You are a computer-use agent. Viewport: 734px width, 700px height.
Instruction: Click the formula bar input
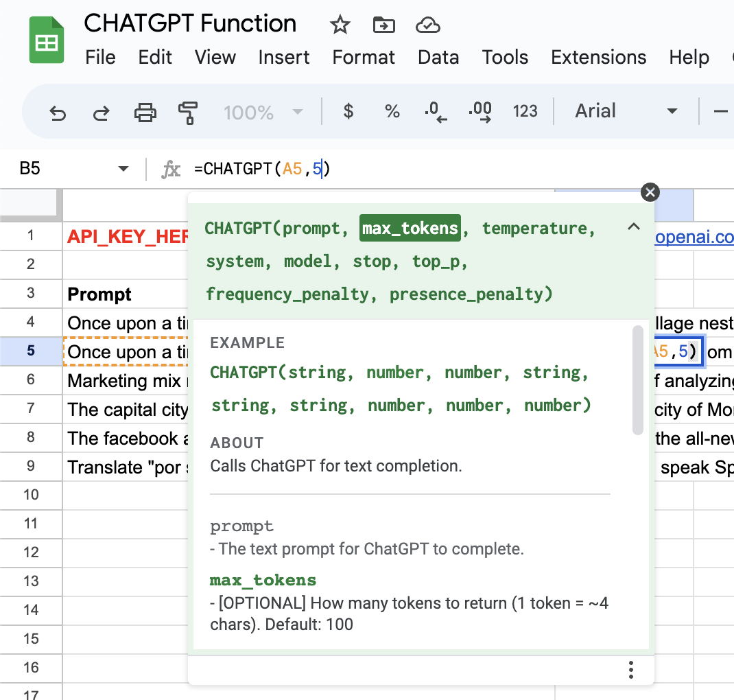coord(459,169)
